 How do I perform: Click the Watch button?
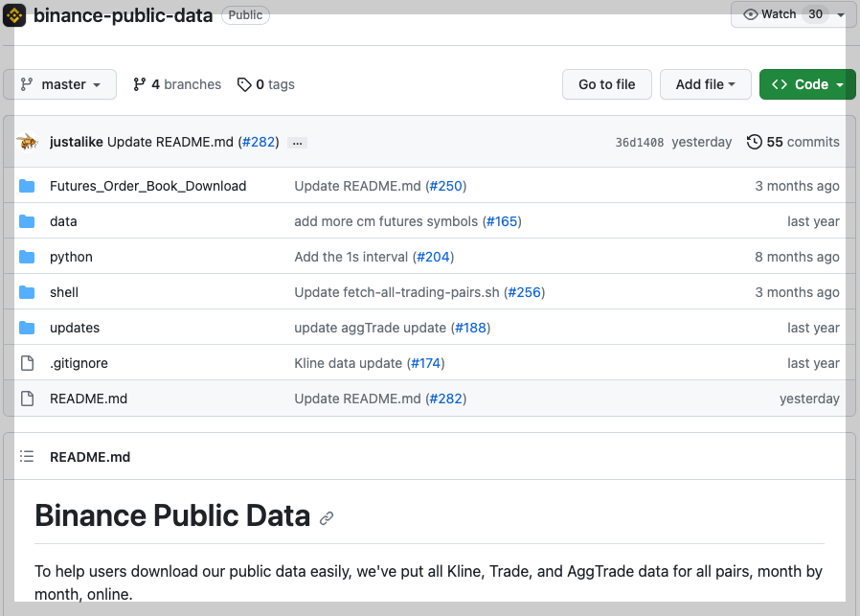(793, 14)
